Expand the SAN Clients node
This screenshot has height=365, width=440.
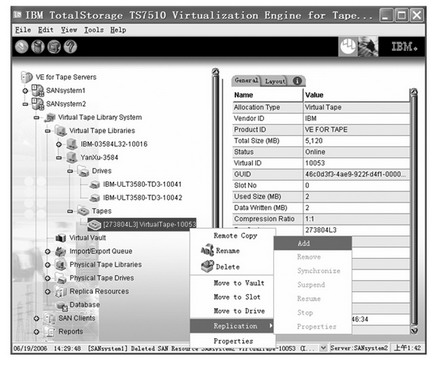36,318
